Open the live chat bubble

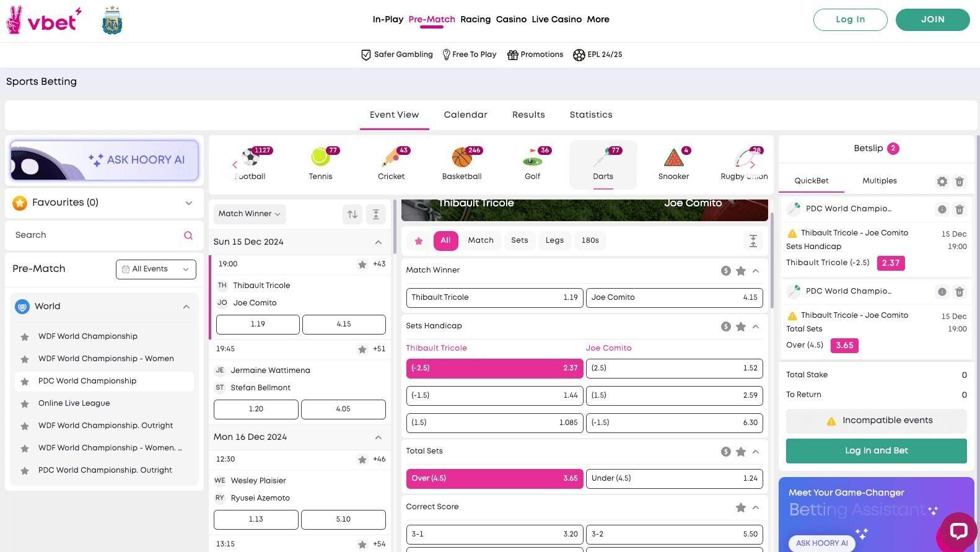click(958, 531)
